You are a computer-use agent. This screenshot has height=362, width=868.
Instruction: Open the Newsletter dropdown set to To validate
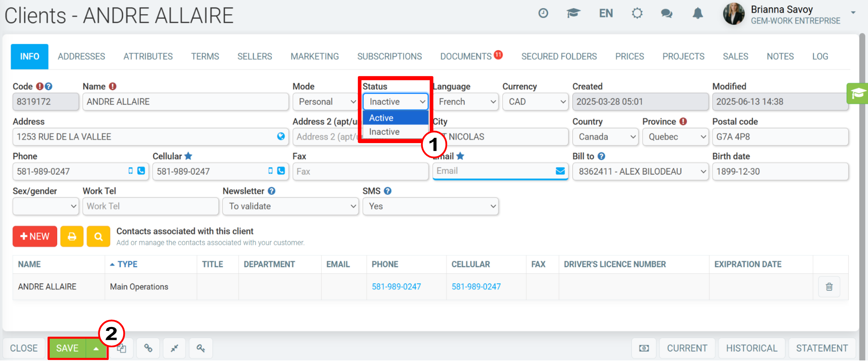pos(291,206)
